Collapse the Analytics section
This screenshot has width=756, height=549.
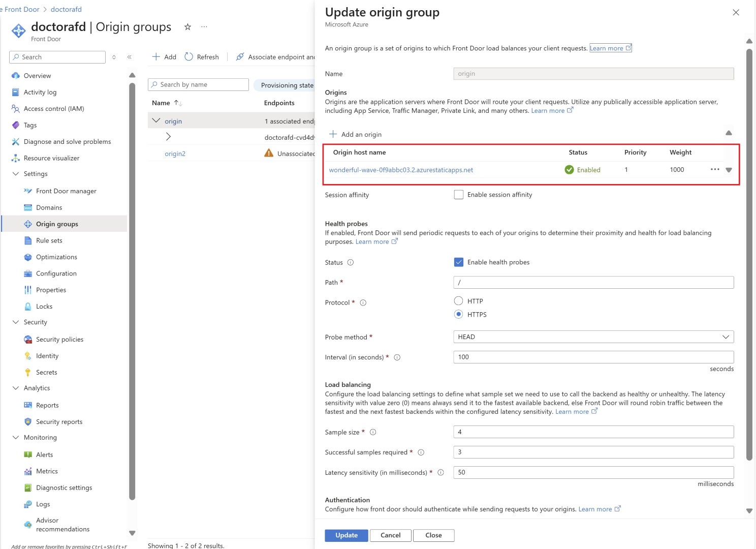[16, 388]
